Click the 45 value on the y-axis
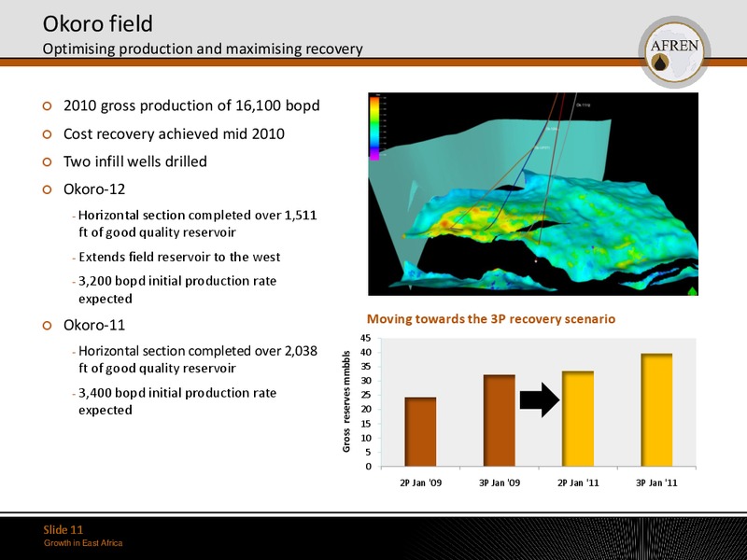 (x=365, y=338)
